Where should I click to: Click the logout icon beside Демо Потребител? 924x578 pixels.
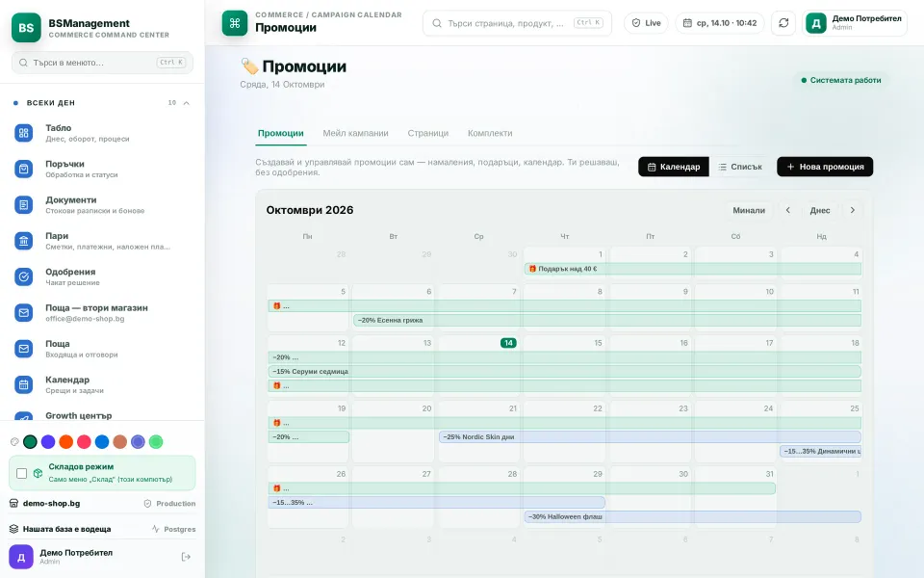186,557
